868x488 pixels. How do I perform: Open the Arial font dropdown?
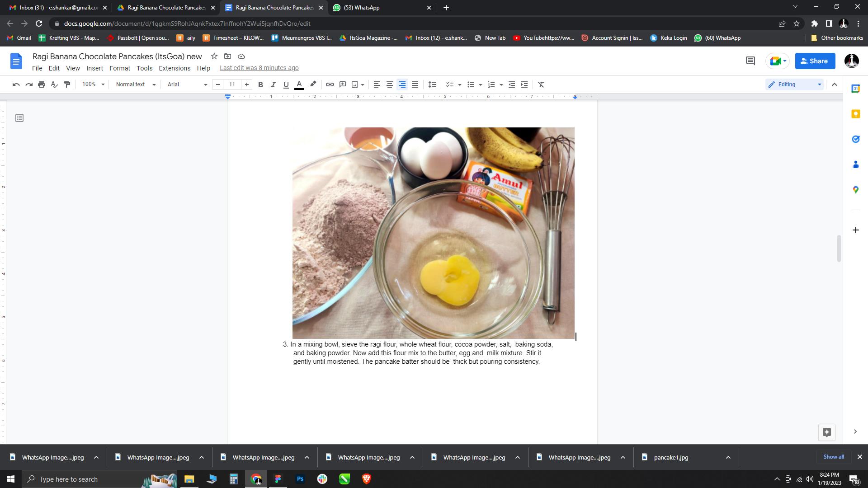point(187,84)
